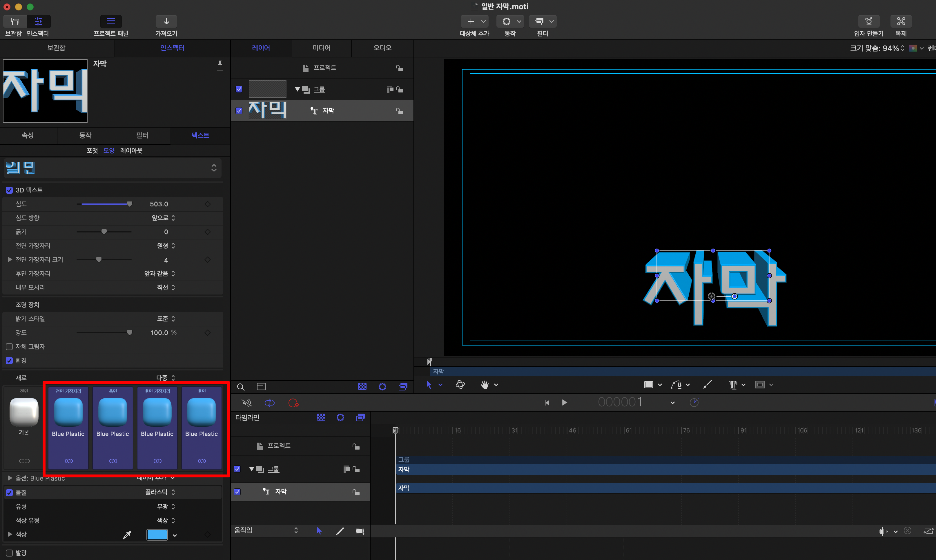This screenshot has width=936, height=560.
Task: Click the 레이아웃 text pane button
Action: (x=131, y=150)
